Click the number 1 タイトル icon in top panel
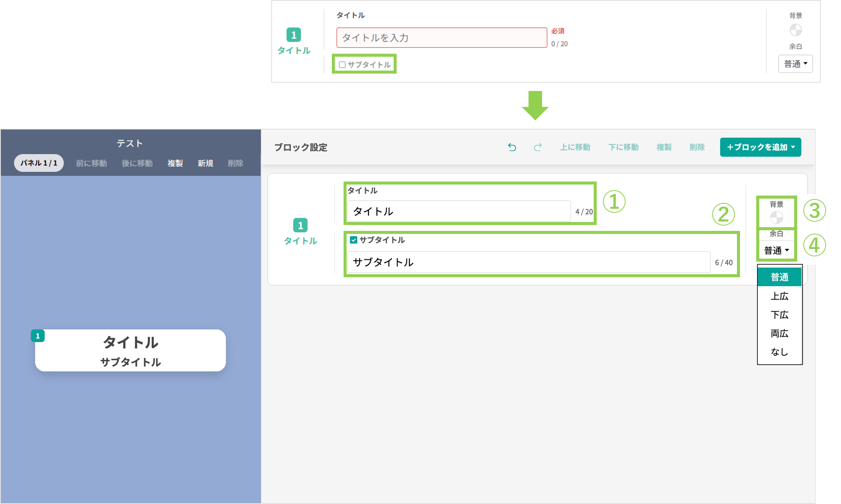The image size is (841, 504). [x=293, y=35]
